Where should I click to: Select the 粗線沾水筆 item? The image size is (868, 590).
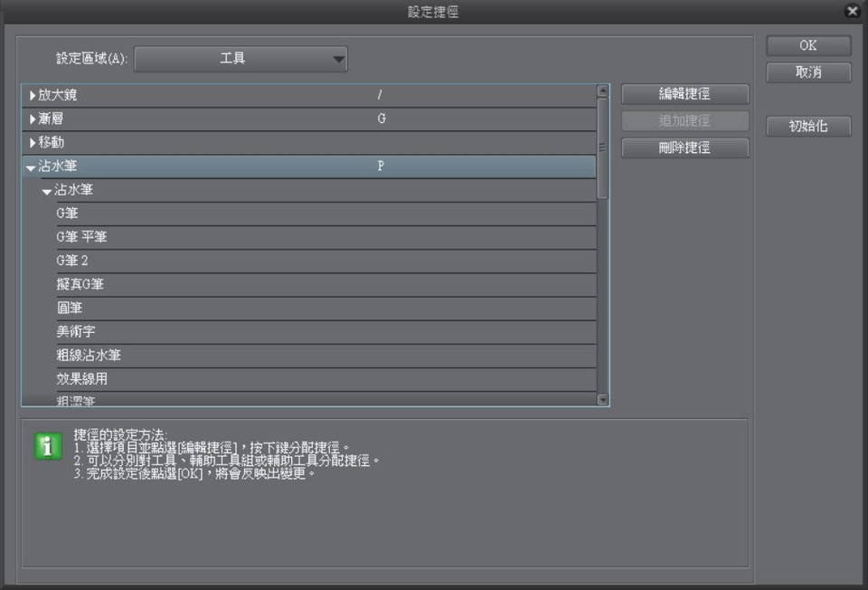(x=326, y=356)
